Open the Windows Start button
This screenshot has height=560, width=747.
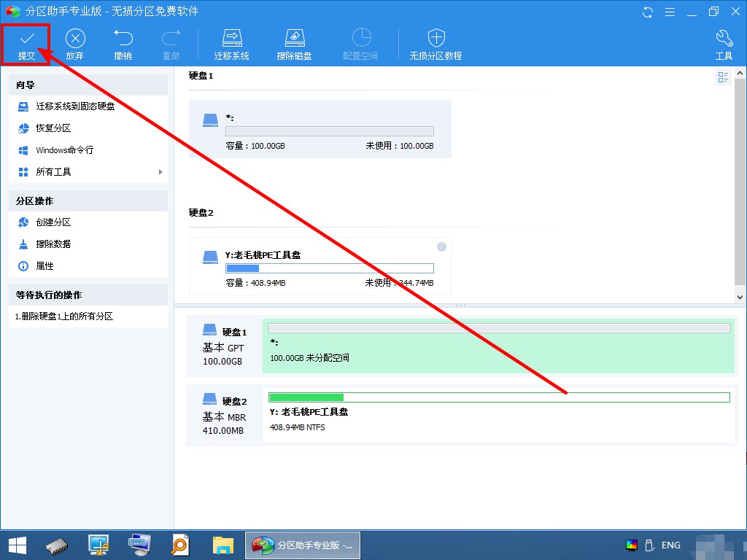point(18,545)
